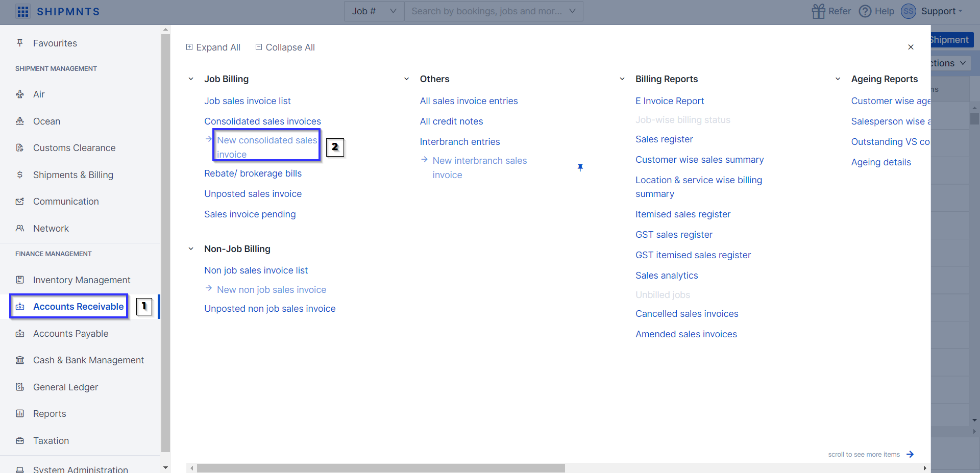Screen dimensions: 980x473
Task: Open Shipments & Billing menu item
Action: click(73, 175)
